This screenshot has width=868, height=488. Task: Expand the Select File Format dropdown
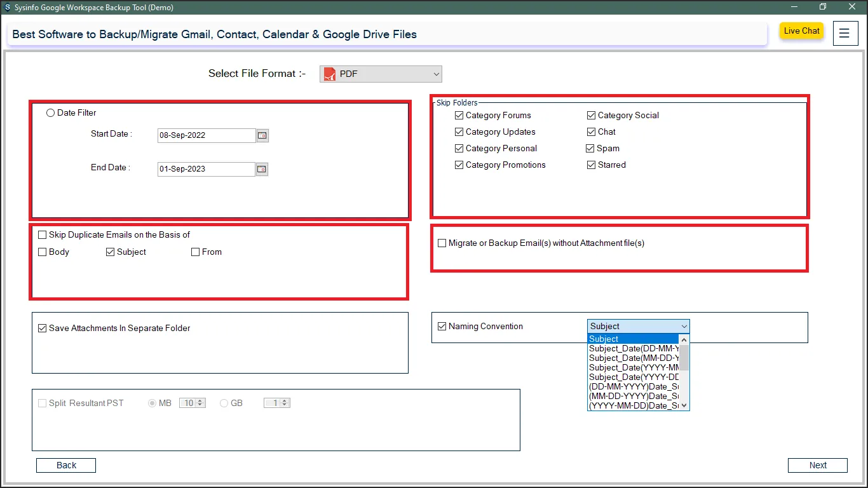pos(436,74)
